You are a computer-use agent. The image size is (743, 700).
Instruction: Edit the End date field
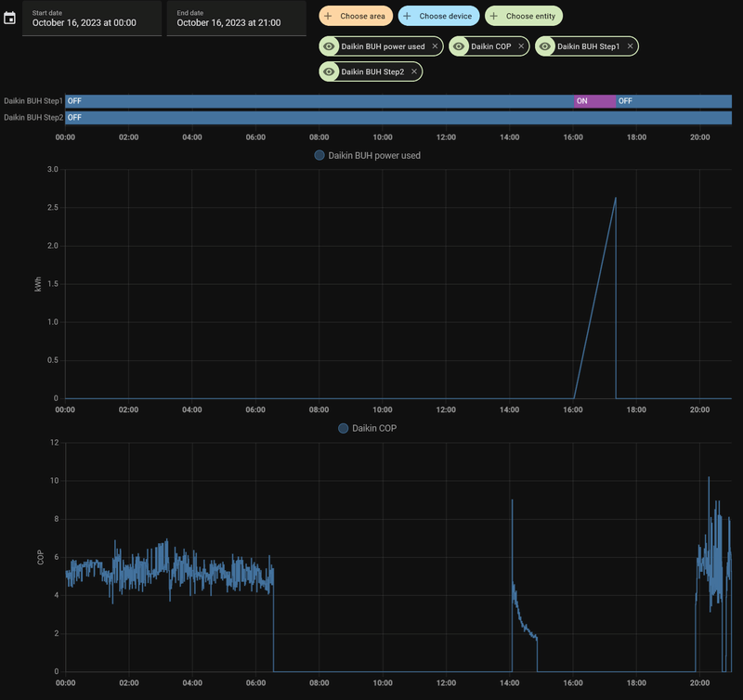[237, 18]
